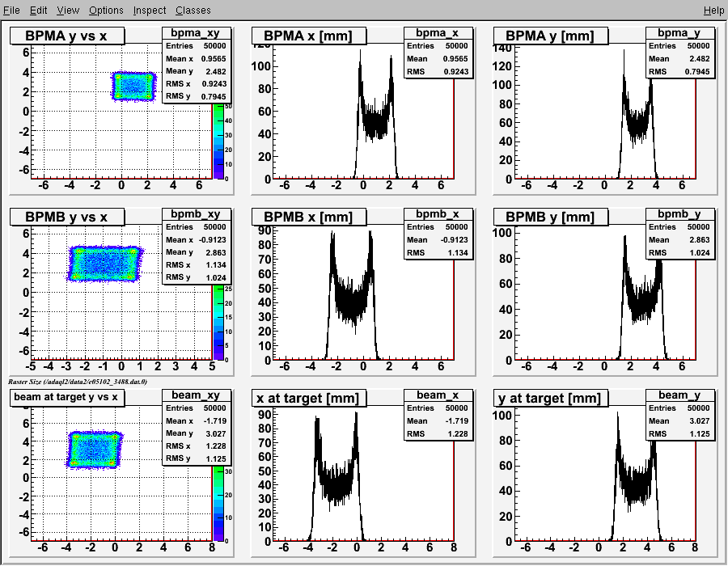Click the bpmb_xy statistics box header
This screenshot has height=566, width=728.
pos(196,214)
